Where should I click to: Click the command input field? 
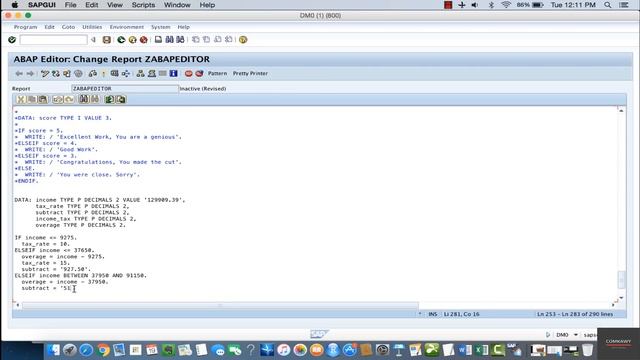pyautogui.click(x=53, y=40)
